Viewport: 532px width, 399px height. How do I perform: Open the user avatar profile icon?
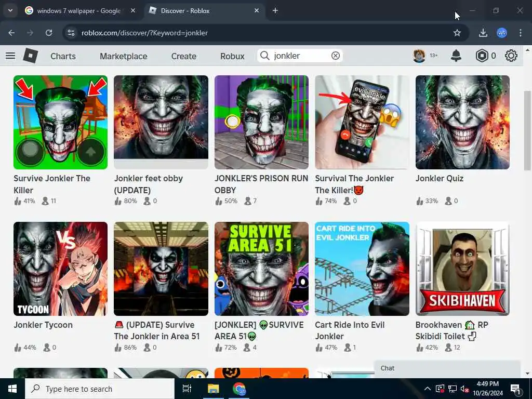(419, 56)
